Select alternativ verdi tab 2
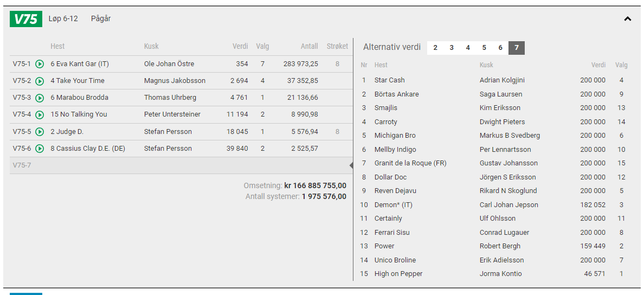The image size is (644, 295). [x=435, y=48]
